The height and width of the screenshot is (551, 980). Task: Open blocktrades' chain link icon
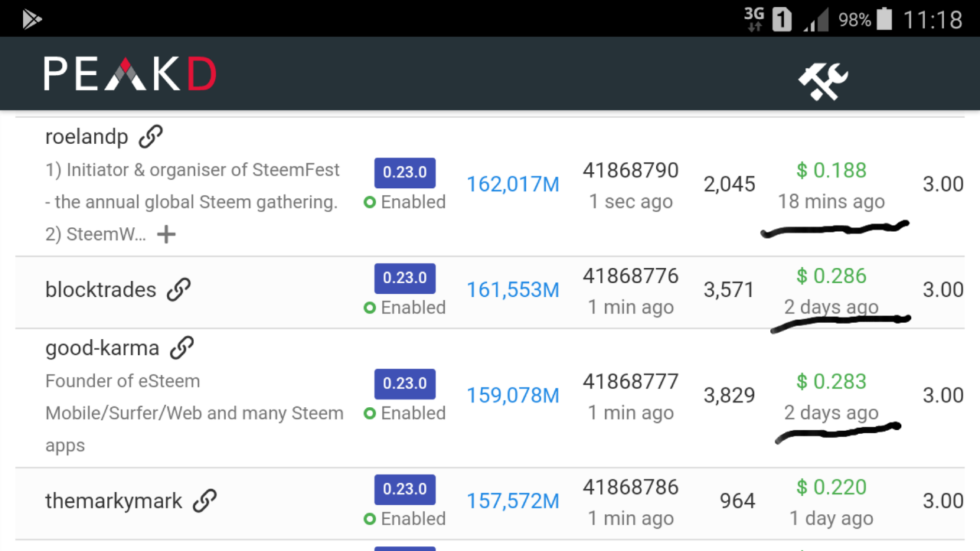[x=178, y=290]
